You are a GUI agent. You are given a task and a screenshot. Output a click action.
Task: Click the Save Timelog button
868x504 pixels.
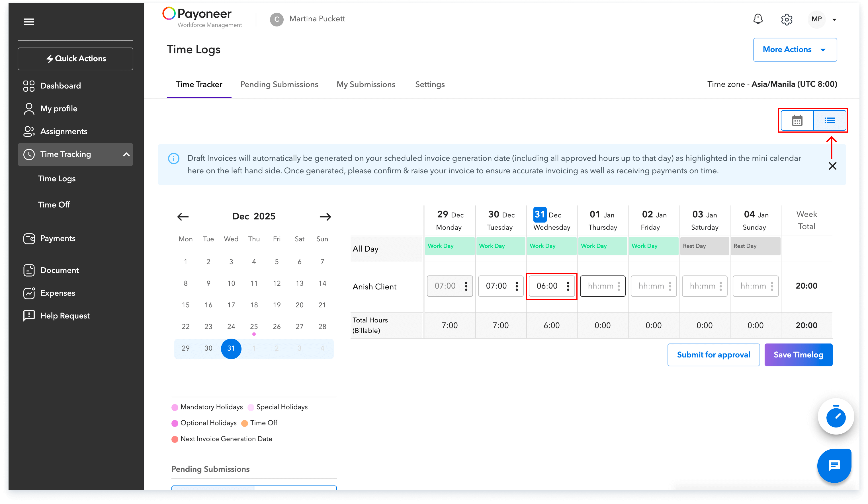798,355
